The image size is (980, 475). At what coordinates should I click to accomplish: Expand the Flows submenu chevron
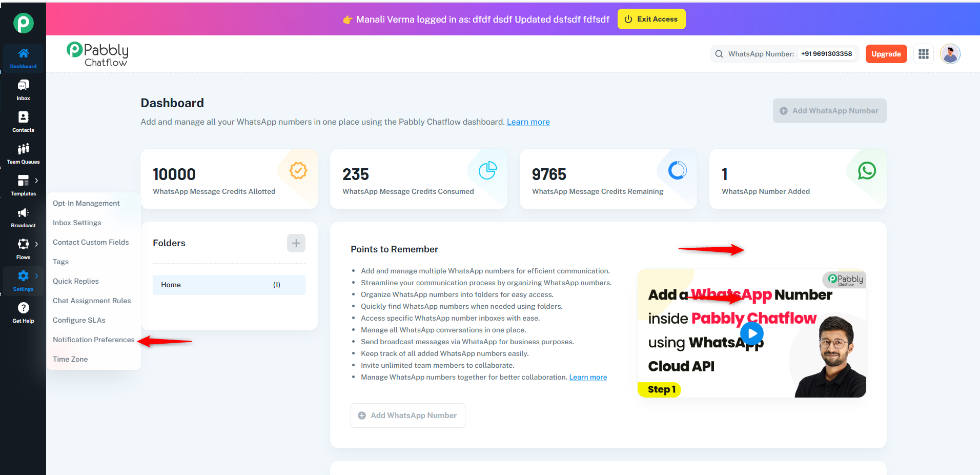tap(36, 244)
